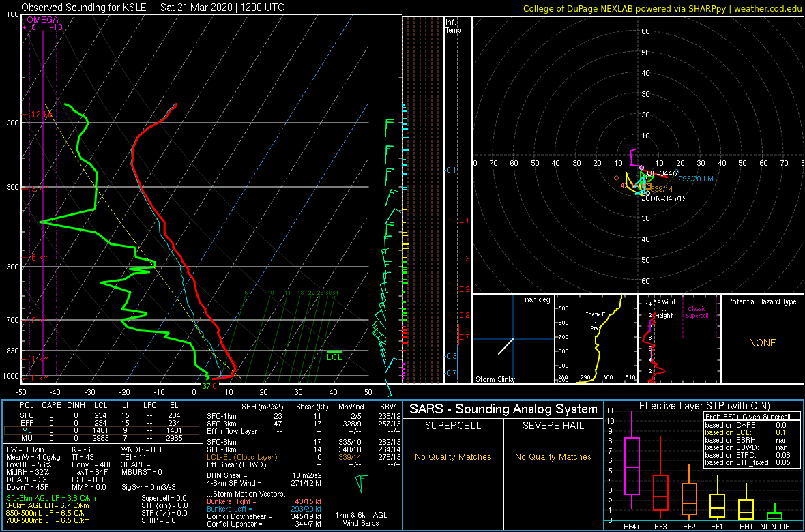Click the Potential Hazard Type heading
805x532 pixels.
(762, 301)
